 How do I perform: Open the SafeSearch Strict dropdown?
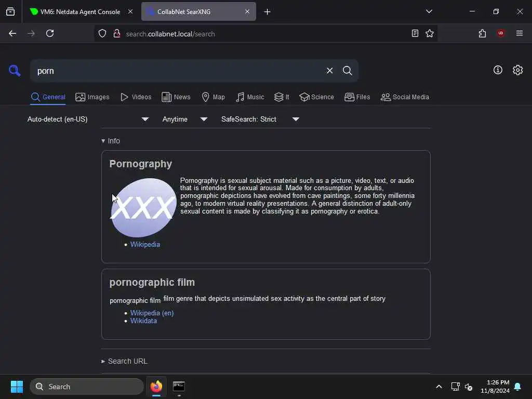260,119
